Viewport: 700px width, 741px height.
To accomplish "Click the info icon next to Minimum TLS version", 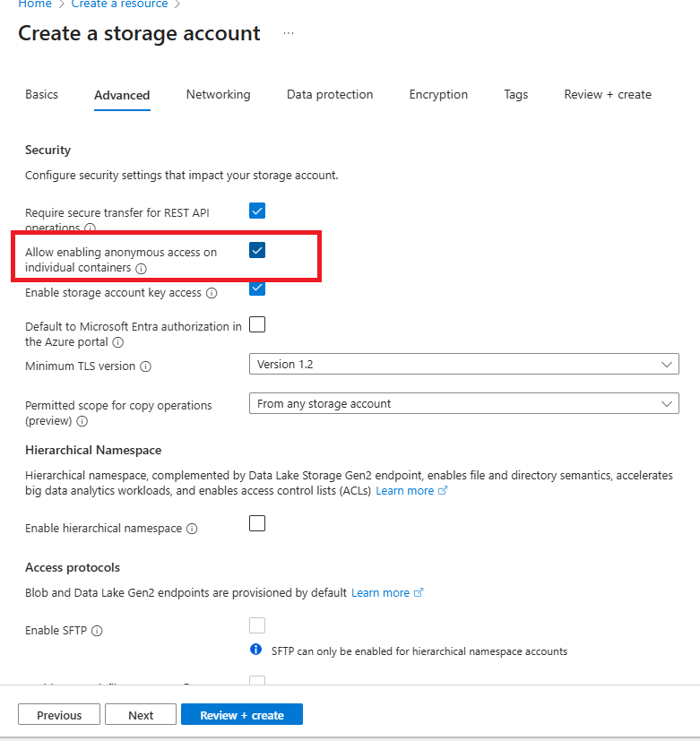I will click(x=148, y=366).
